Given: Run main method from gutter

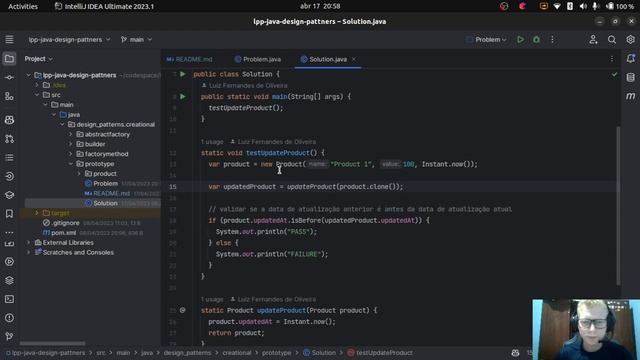Looking at the screenshot, I should pos(183,97).
